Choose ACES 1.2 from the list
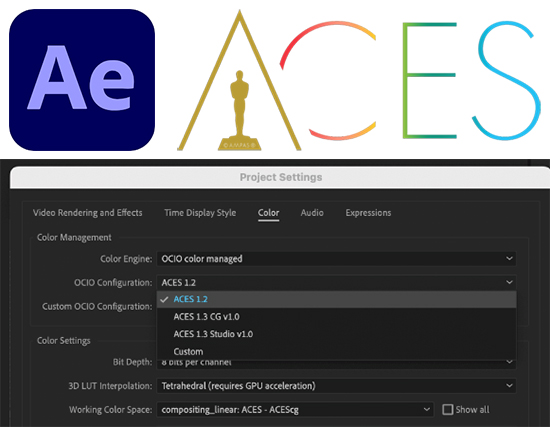Image resolution: width=550 pixels, height=427 pixels. pos(336,299)
